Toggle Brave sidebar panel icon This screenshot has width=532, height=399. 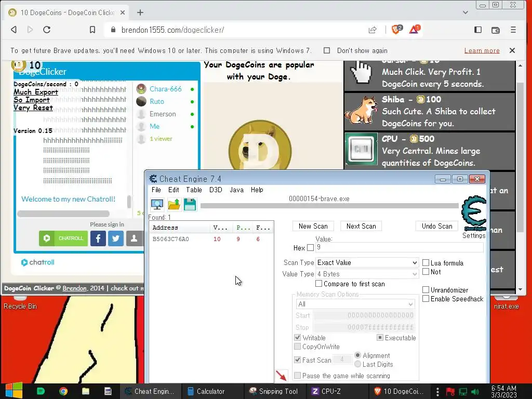[478, 30]
